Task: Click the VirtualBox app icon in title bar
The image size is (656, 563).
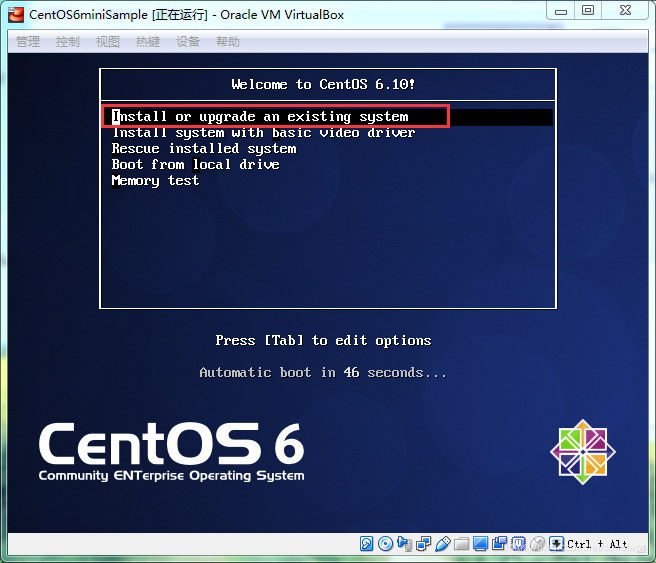Action: pos(17,15)
